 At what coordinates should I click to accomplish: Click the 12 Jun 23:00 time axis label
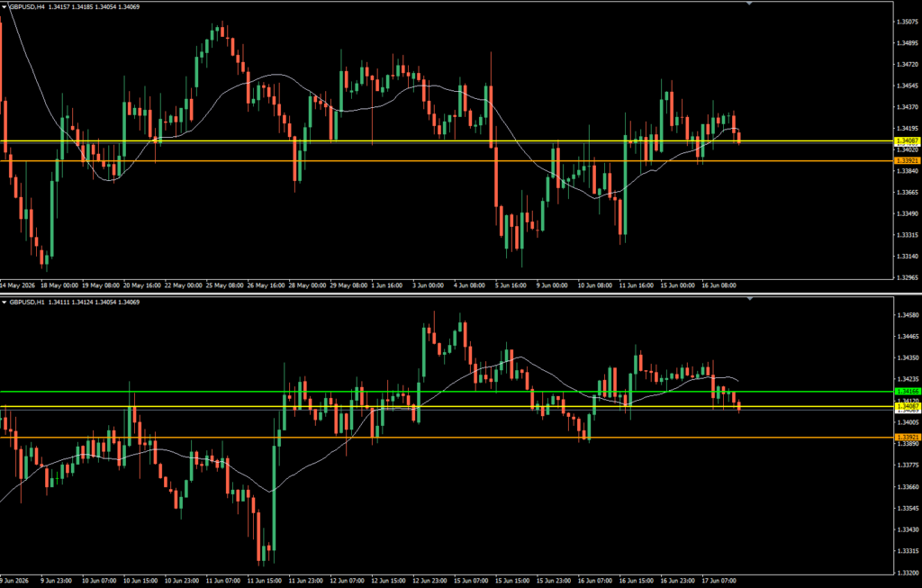(429, 581)
